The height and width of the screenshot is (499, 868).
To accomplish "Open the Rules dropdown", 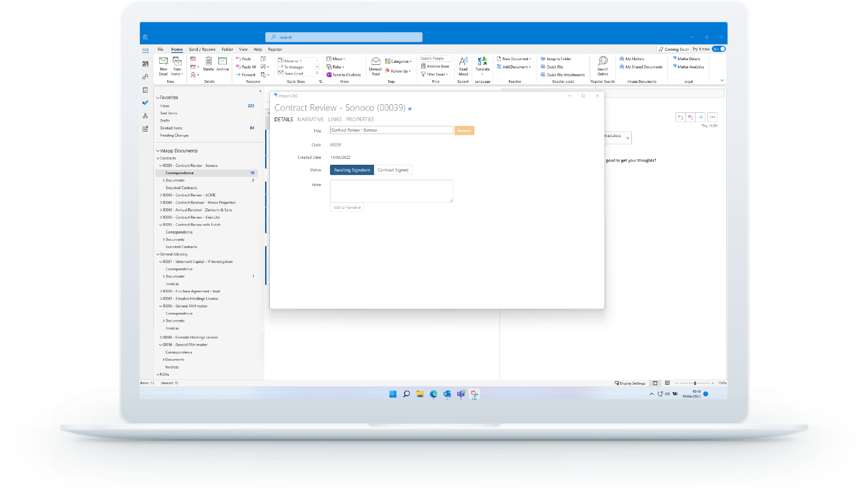I will click(x=336, y=67).
